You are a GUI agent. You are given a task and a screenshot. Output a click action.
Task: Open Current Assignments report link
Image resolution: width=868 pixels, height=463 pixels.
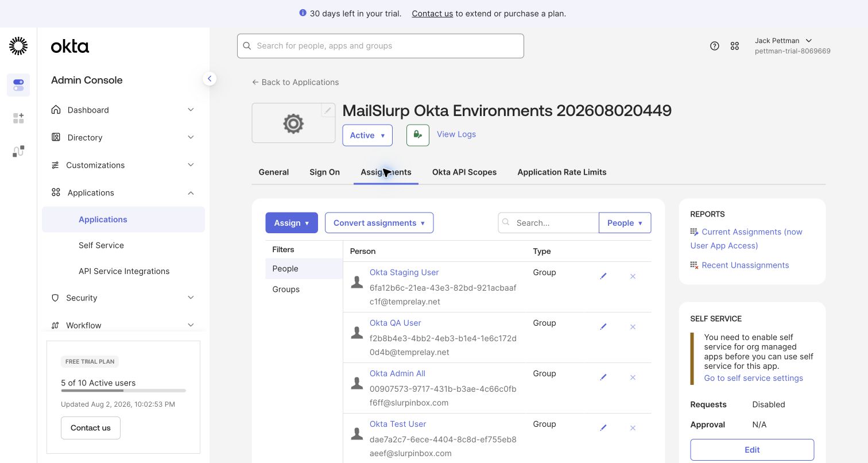(x=746, y=238)
